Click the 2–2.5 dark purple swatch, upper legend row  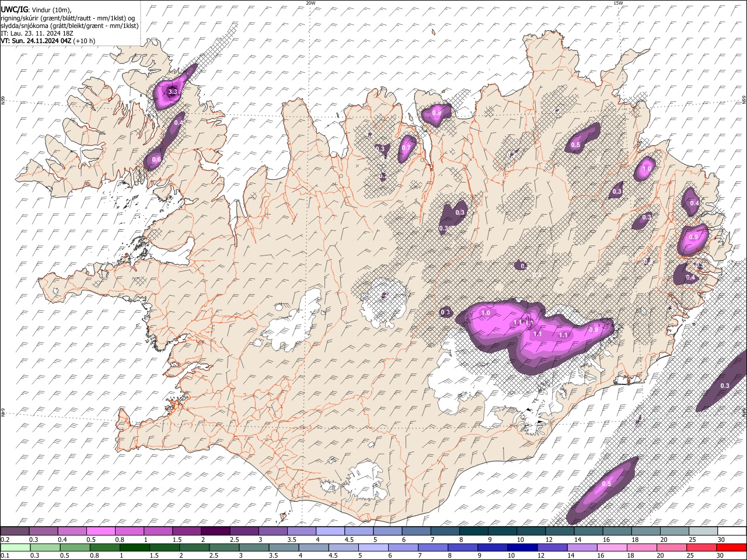click(x=215, y=531)
